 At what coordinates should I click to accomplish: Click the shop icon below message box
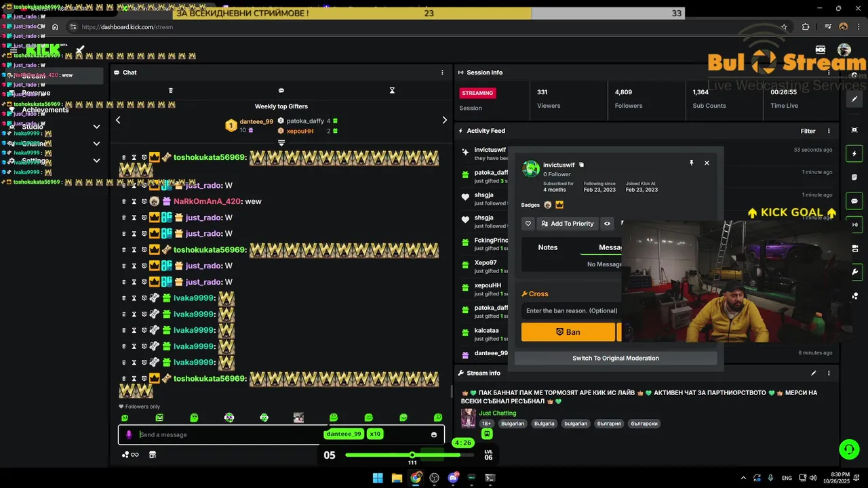(x=153, y=455)
